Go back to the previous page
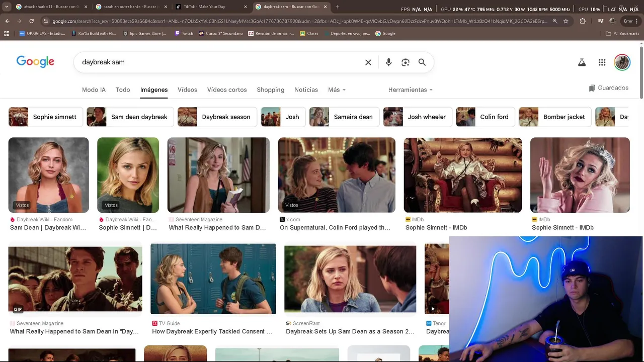Image resolution: width=644 pixels, height=362 pixels. [x=7, y=21]
